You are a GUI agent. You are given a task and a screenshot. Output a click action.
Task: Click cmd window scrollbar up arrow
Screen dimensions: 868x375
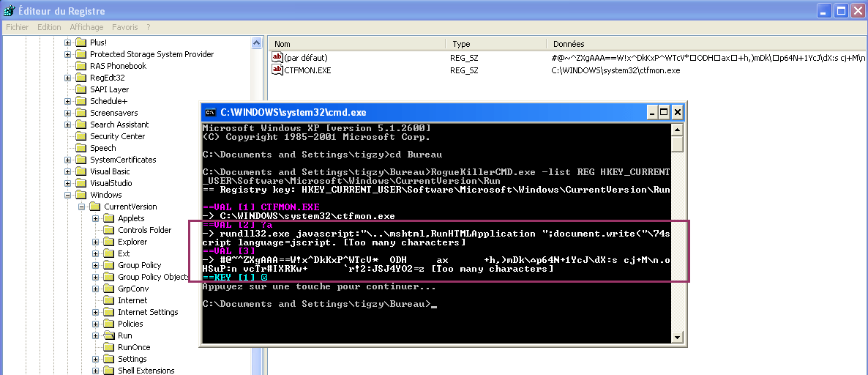(x=678, y=130)
